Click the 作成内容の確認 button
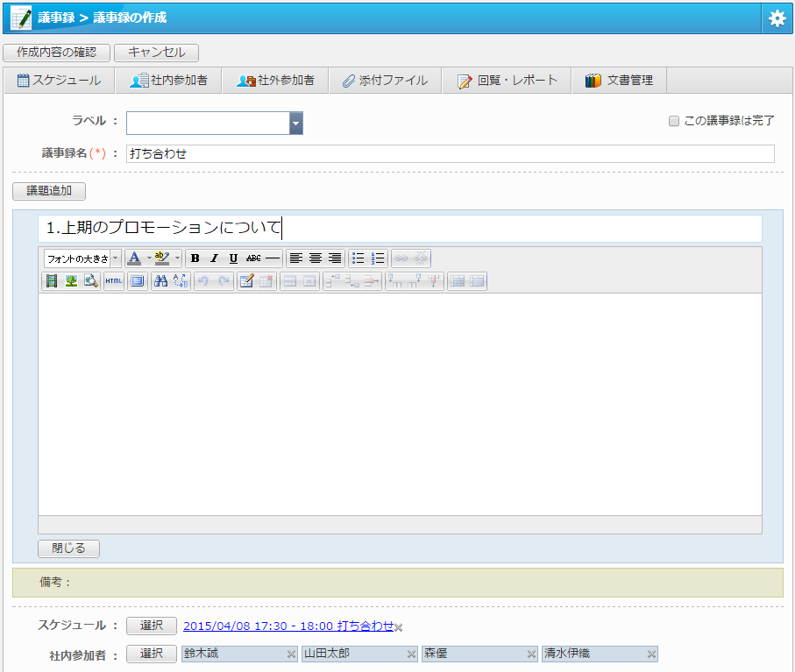Screen dimensions: 795x672 56,53
